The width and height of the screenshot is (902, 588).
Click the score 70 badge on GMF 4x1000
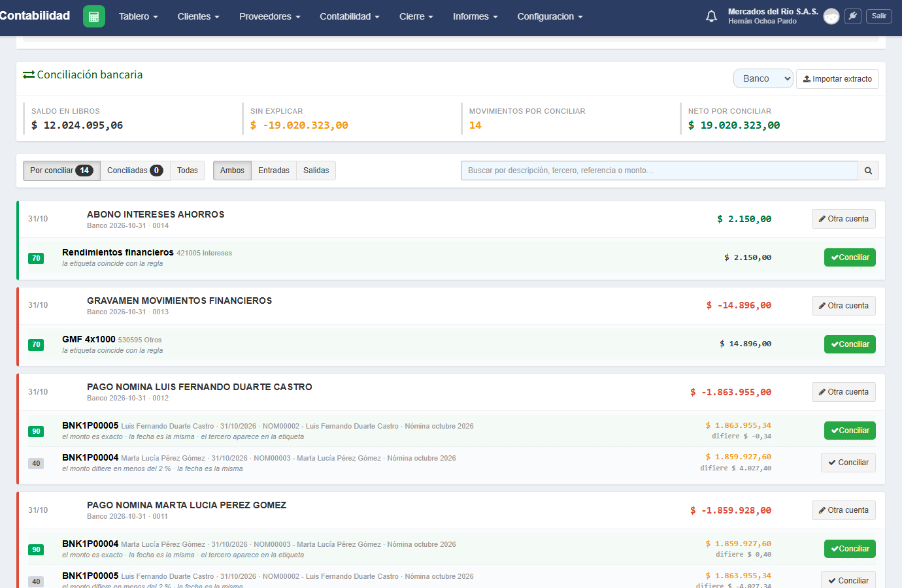click(x=36, y=344)
